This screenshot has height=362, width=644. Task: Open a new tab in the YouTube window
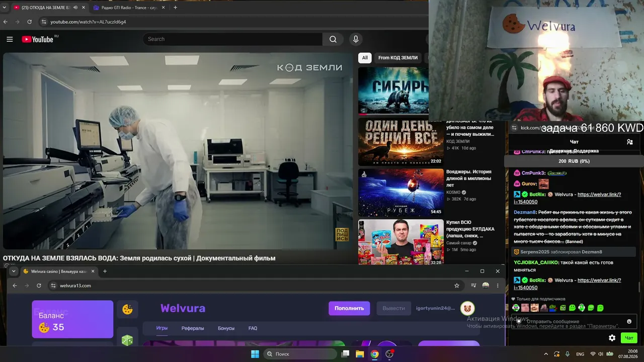click(175, 8)
